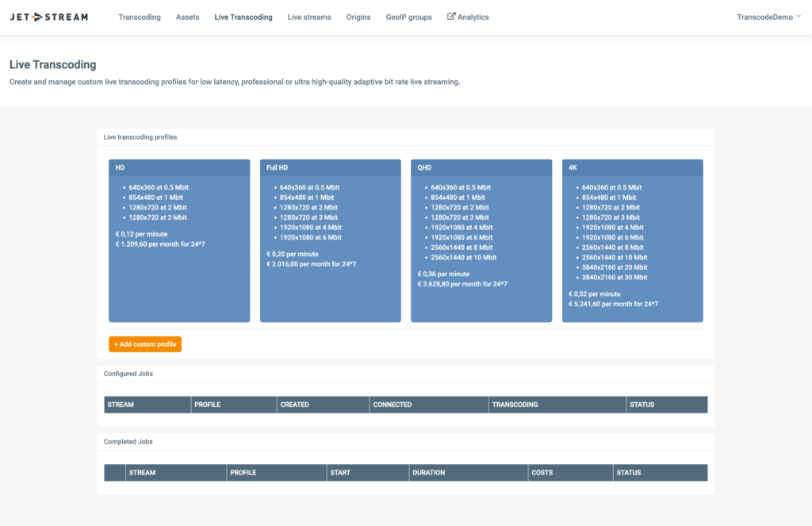Switch to Live streams
The width and height of the screenshot is (812, 526).
(308, 17)
